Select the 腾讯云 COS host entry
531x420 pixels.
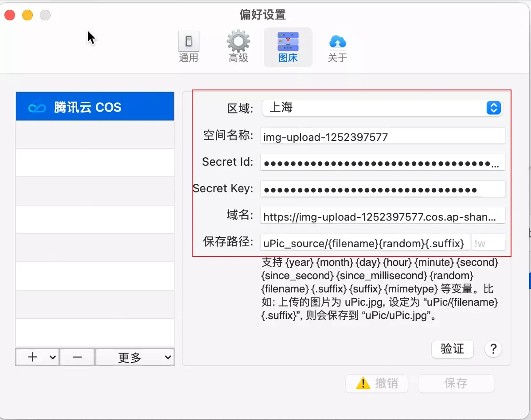pyautogui.click(x=95, y=107)
